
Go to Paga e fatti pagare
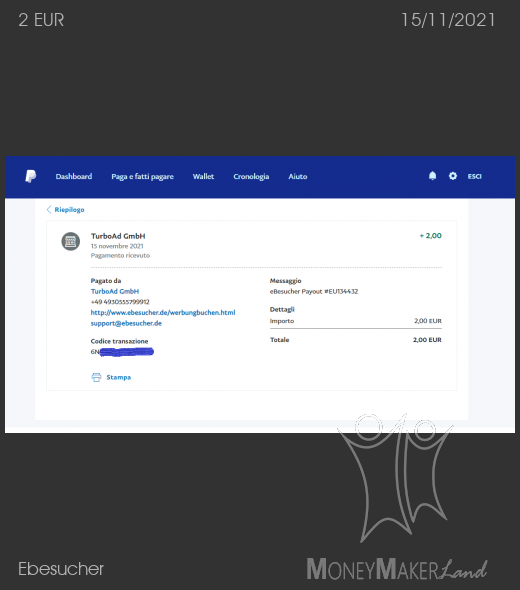142,176
